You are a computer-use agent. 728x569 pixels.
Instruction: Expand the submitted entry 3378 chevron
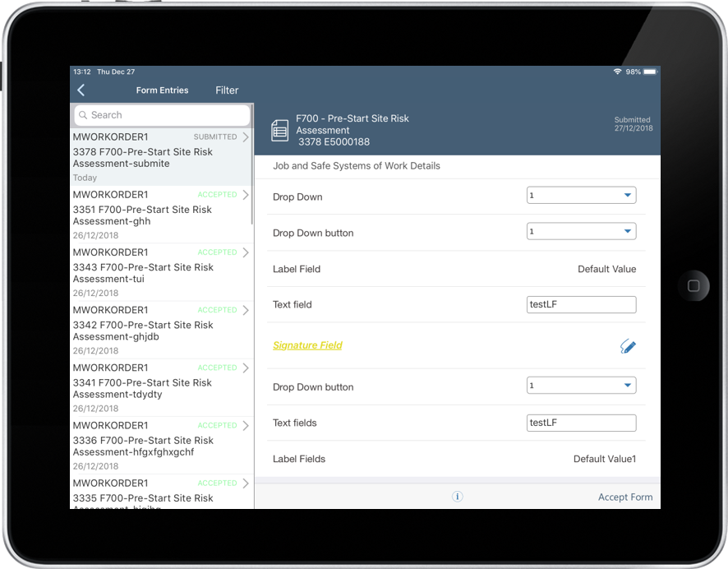[245, 137]
